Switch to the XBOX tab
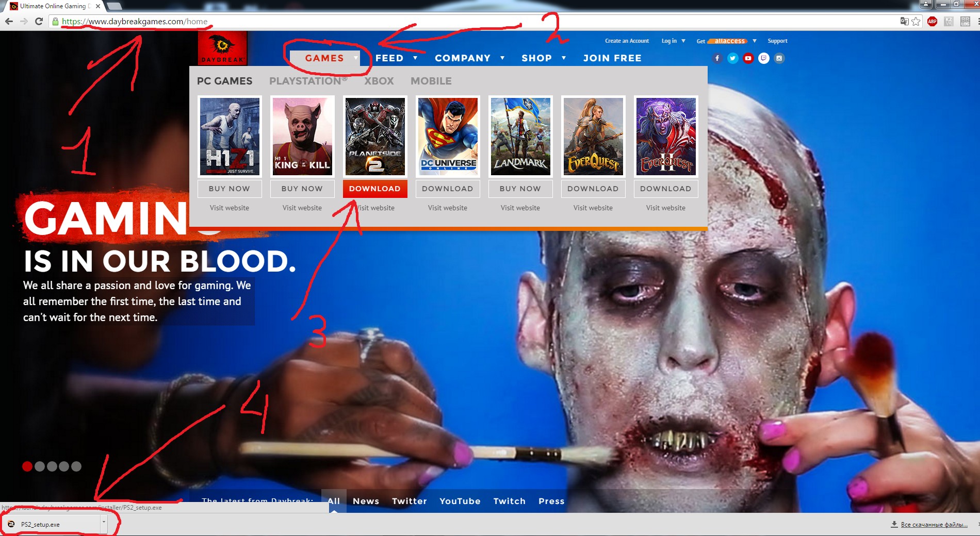 379,81
